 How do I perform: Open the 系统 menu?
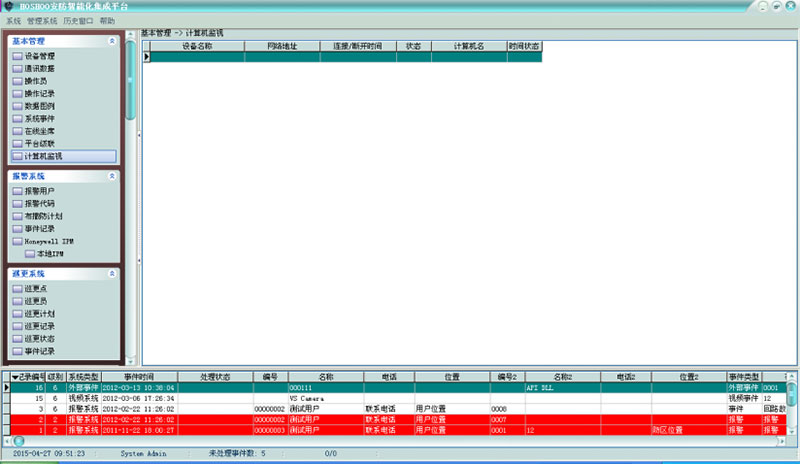(13, 20)
